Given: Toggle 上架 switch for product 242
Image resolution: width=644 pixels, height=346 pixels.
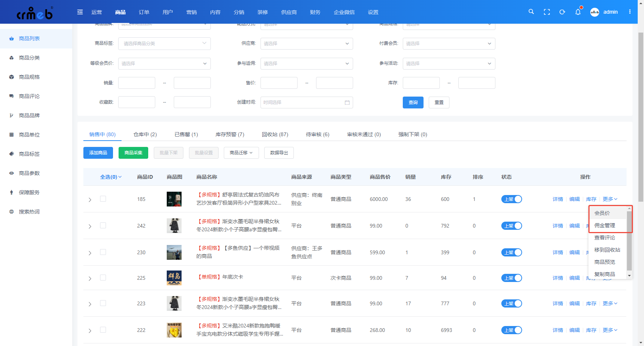Looking at the screenshot, I should coord(511,226).
